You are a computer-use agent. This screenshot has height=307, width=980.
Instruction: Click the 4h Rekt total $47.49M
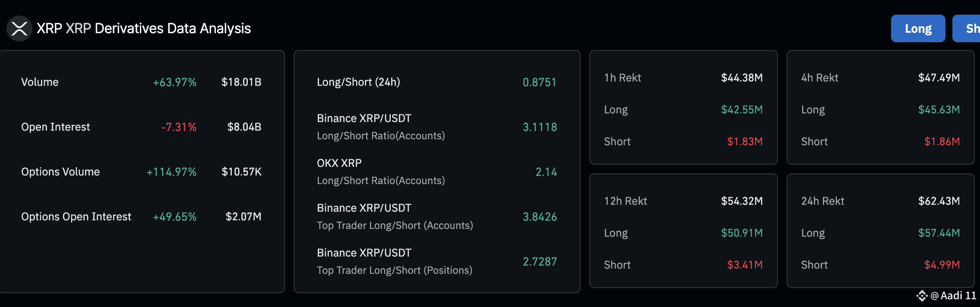939,78
